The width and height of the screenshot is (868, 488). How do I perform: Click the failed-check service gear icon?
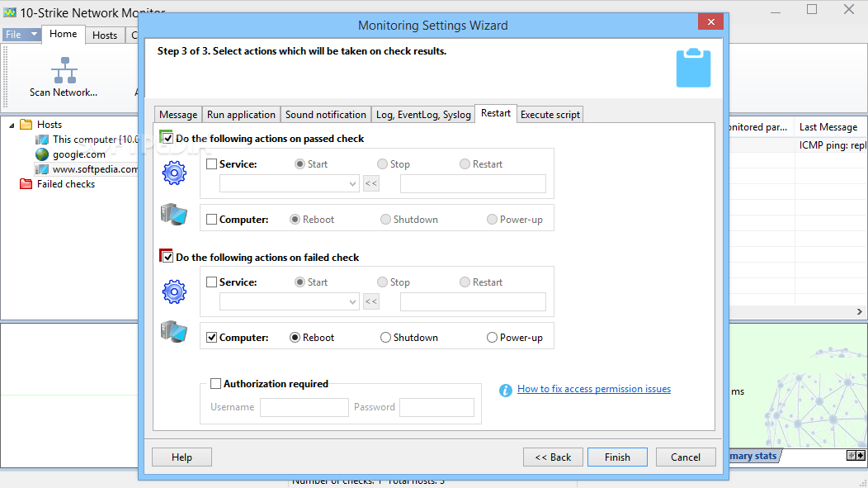(x=174, y=291)
